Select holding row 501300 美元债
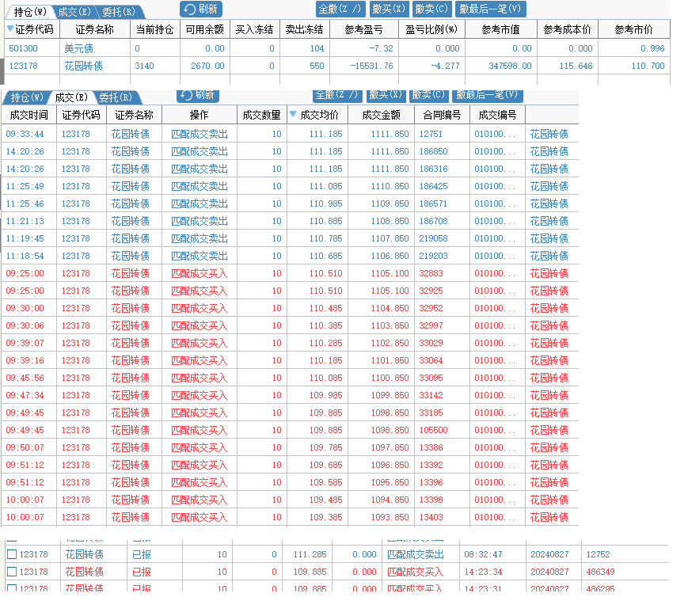The width and height of the screenshot is (688, 616). tap(337, 48)
